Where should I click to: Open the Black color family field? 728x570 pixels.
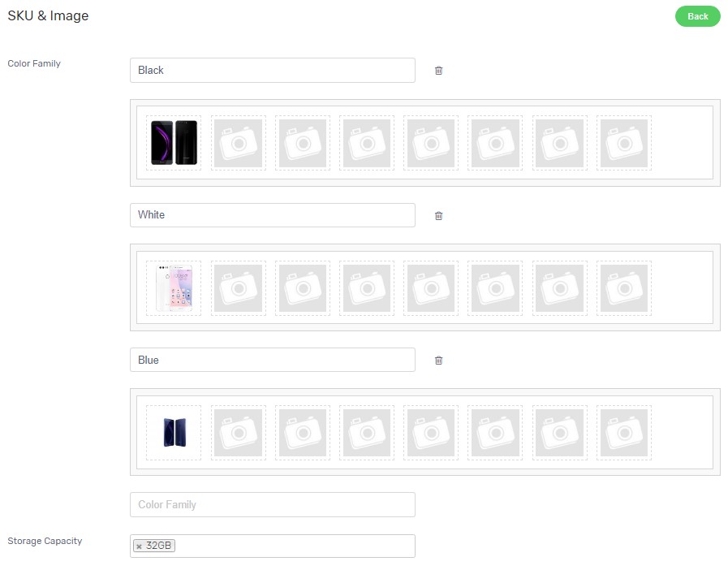pos(273,70)
